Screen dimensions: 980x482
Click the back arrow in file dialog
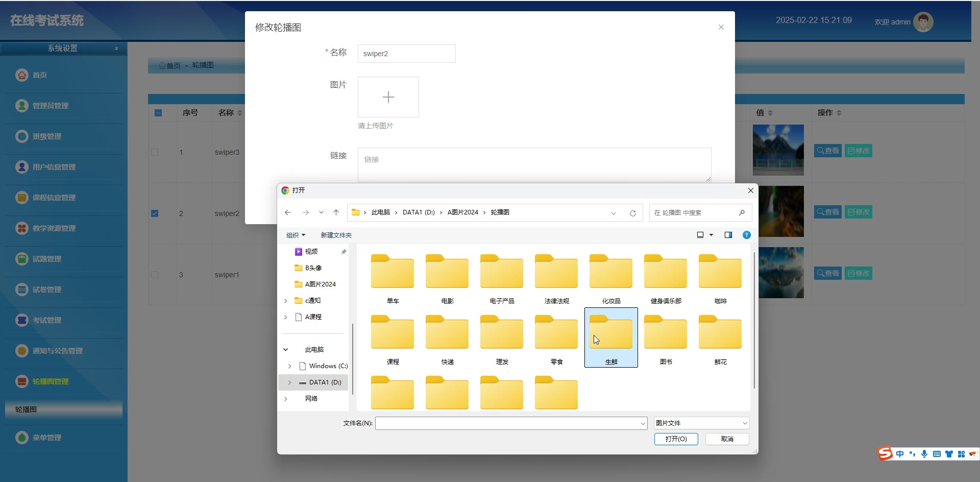click(288, 212)
